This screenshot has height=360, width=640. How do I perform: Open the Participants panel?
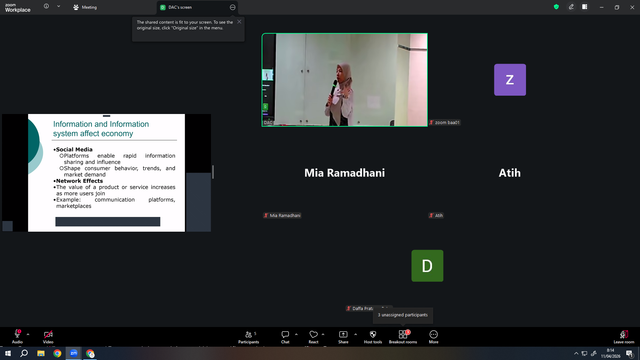[x=249, y=337]
